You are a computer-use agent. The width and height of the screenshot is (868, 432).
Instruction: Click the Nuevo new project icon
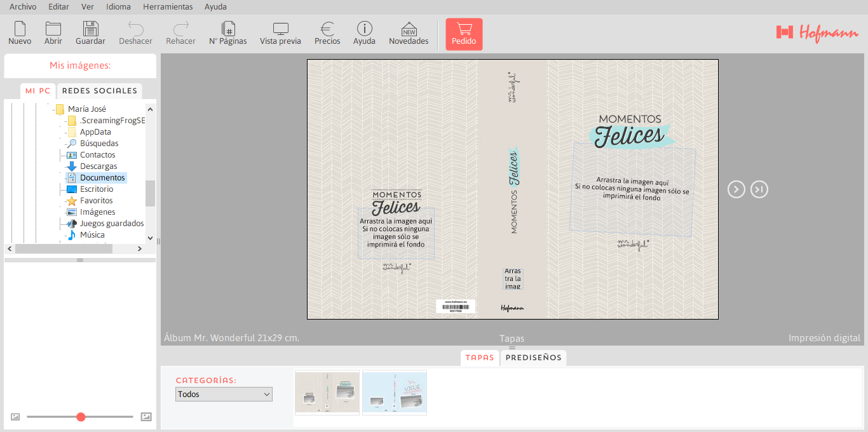(20, 33)
